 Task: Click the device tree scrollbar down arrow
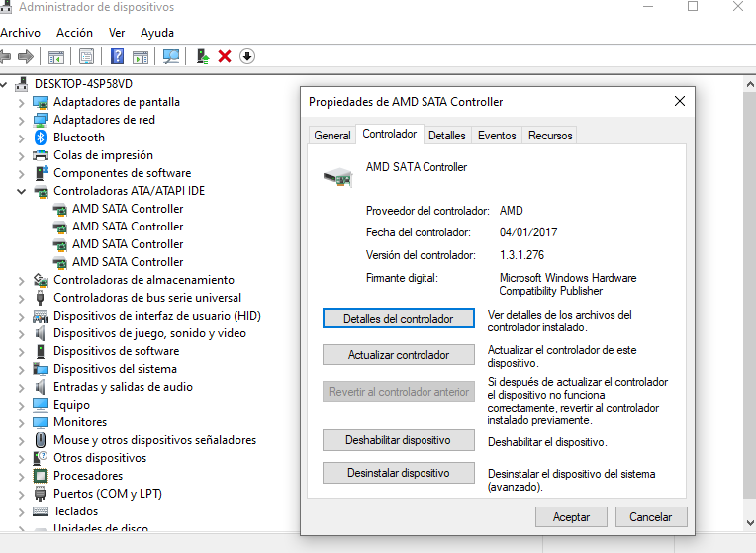point(750,522)
